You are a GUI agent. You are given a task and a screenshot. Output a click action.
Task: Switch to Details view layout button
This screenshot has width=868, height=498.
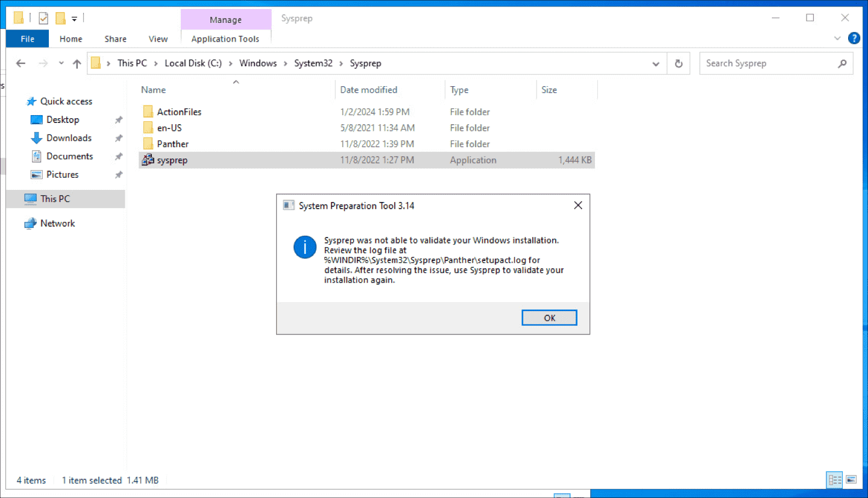click(x=835, y=480)
